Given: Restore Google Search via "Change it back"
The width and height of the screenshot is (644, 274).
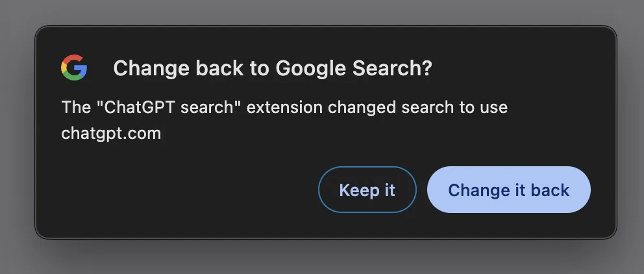Looking at the screenshot, I should click(x=508, y=190).
